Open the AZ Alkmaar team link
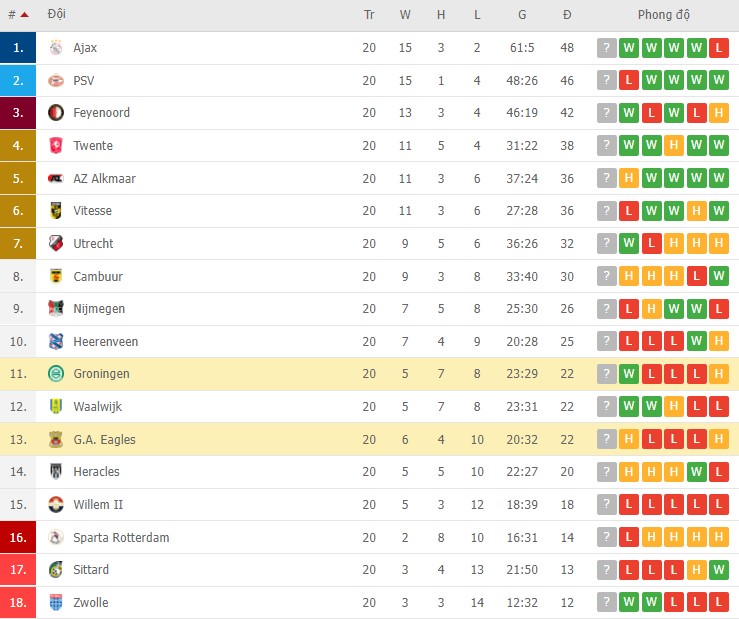The image size is (739, 619). [104, 179]
